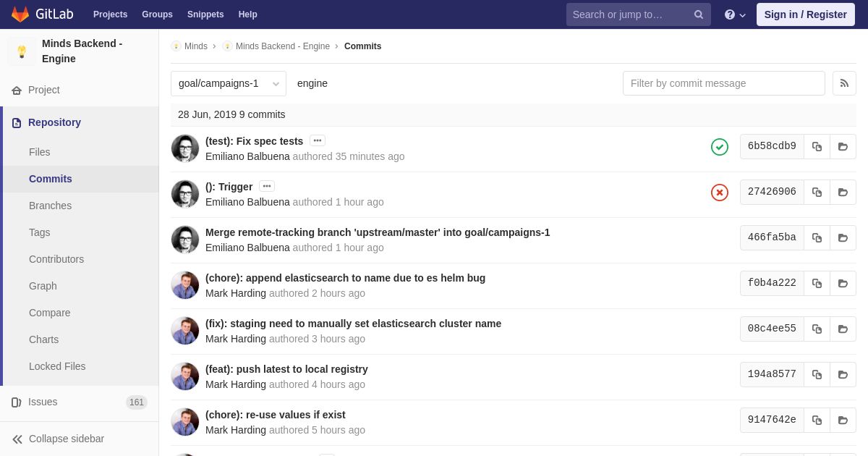Go to Graph in repository menu
Viewport: 868px width, 456px height.
pos(43,286)
